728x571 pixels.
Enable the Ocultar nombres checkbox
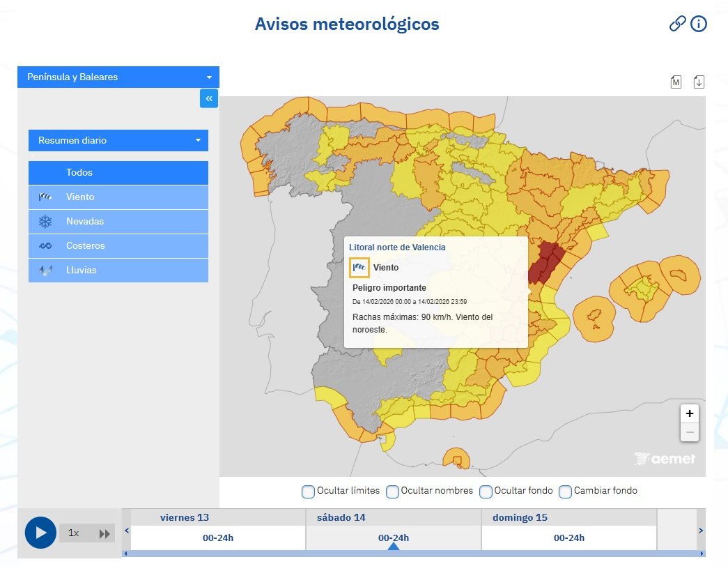(392, 492)
